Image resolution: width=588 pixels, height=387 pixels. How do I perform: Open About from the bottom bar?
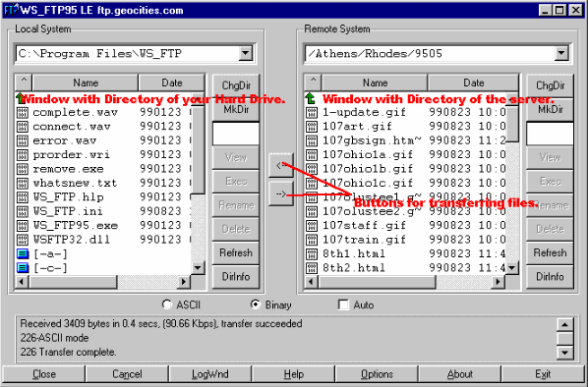[x=460, y=374]
